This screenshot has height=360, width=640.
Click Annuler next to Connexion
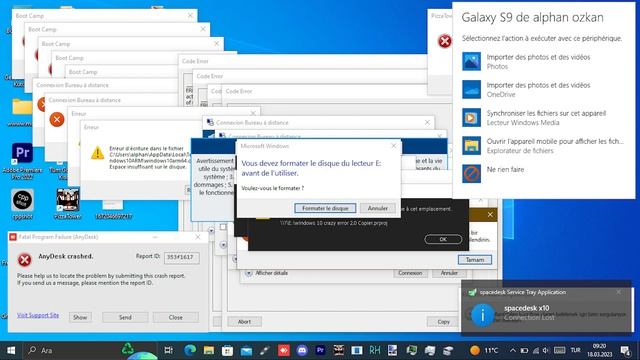[x=449, y=273]
